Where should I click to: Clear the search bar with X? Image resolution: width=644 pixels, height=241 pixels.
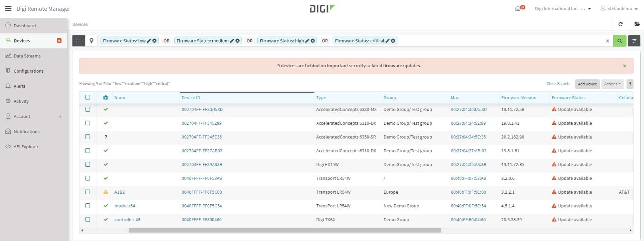pos(607,41)
